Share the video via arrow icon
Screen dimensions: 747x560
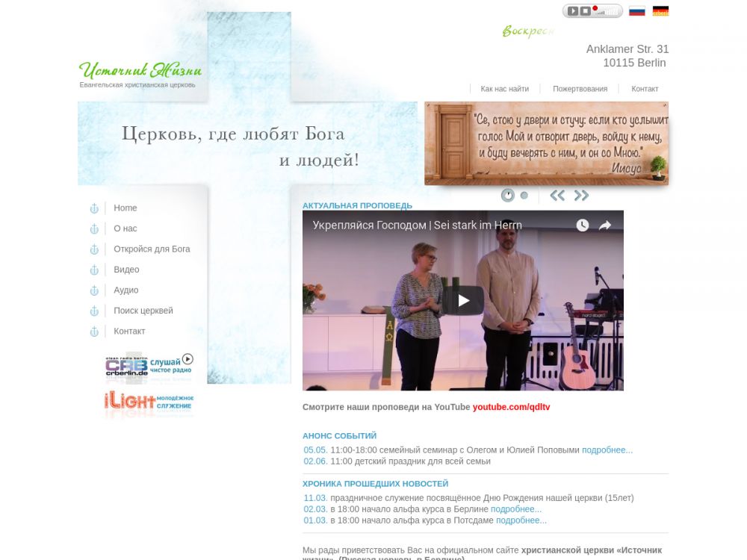click(x=605, y=225)
